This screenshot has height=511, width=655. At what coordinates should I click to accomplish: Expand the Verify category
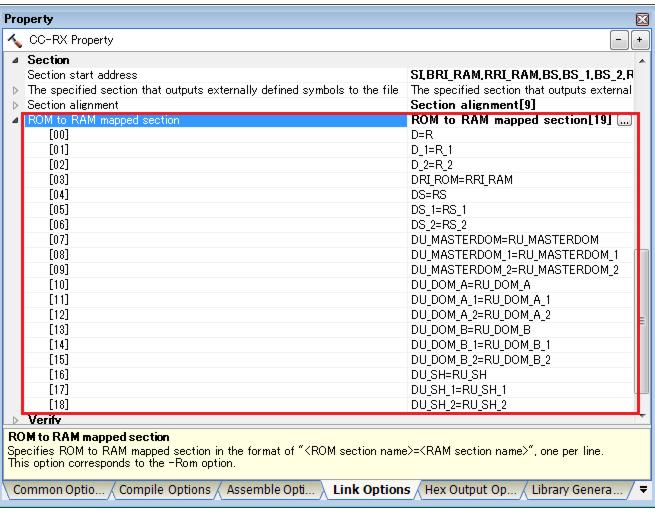14,420
